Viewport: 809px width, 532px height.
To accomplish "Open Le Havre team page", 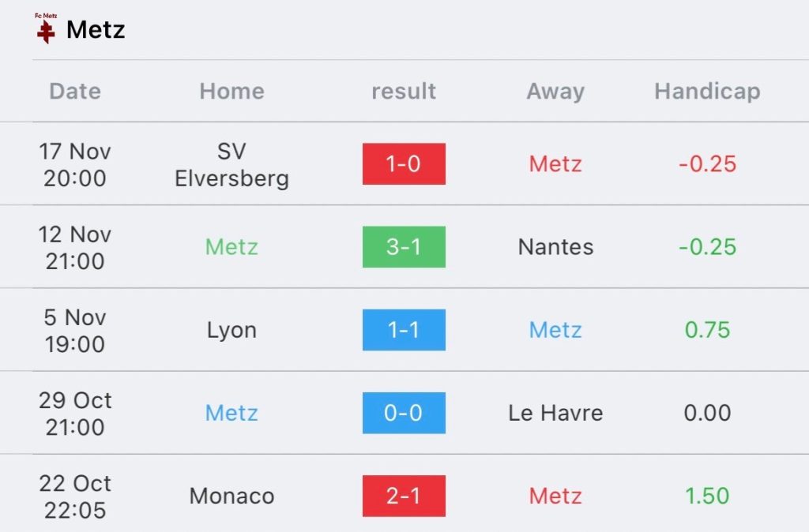I will 555,413.
